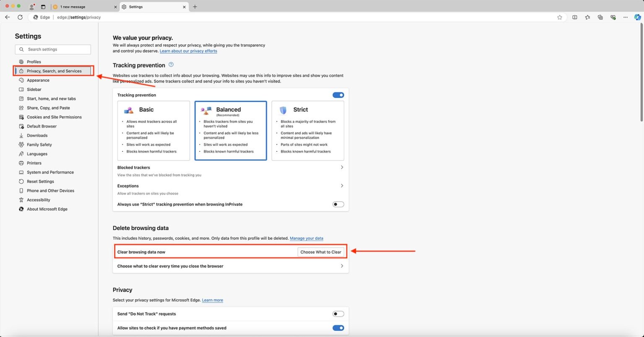Enable Send Do Not Track requests

pos(338,314)
